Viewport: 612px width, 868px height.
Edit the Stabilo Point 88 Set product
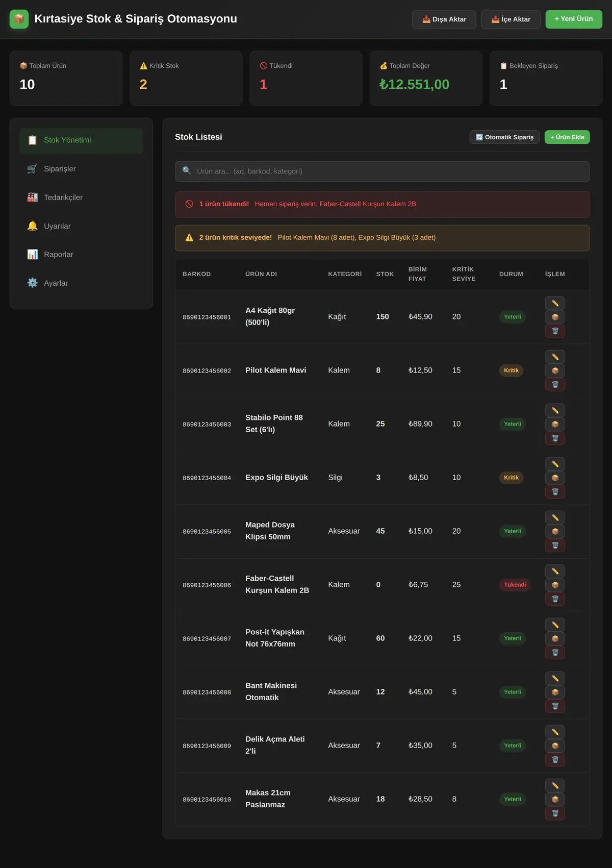point(555,410)
